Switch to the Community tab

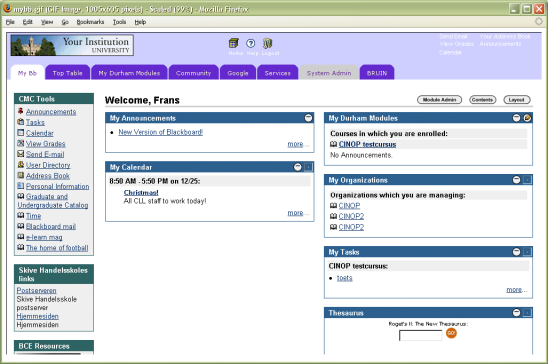coord(194,73)
